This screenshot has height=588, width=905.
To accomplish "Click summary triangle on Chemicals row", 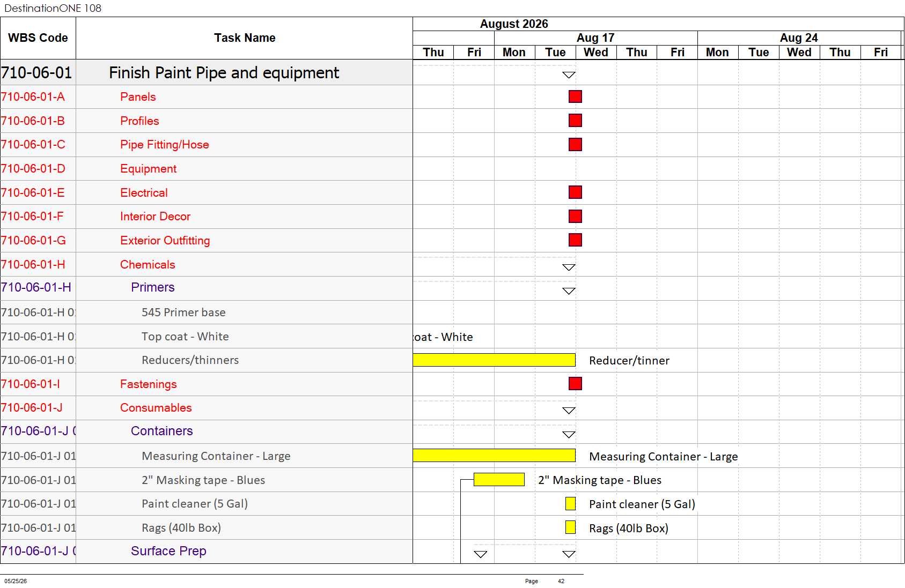I will [x=569, y=267].
